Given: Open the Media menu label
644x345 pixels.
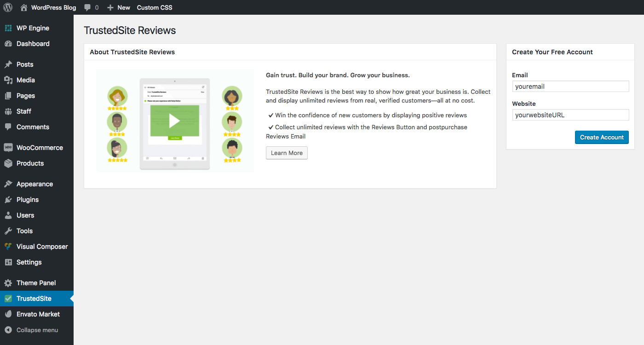Looking at the screenshot, I should tap(26, 80).
